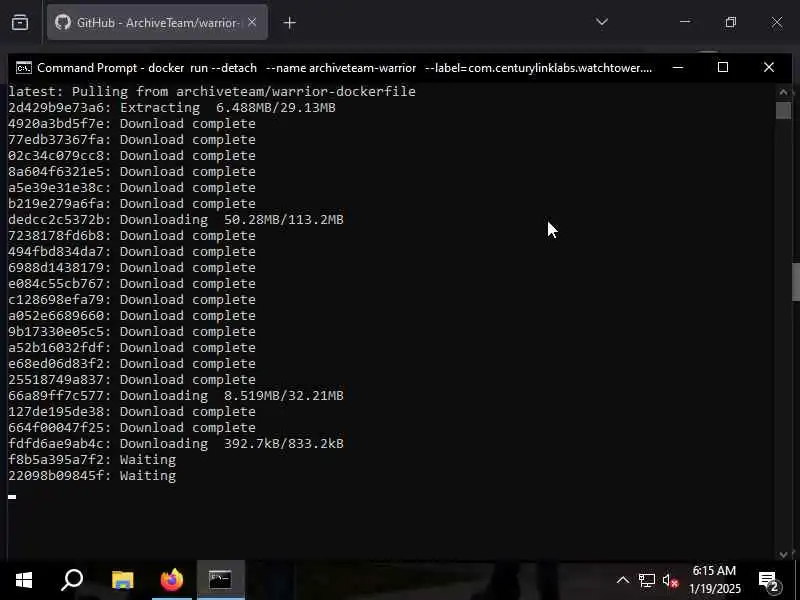Screen dimensions: 800x600
Task: Close the Firefox browser window
Action: click(777, 22)
